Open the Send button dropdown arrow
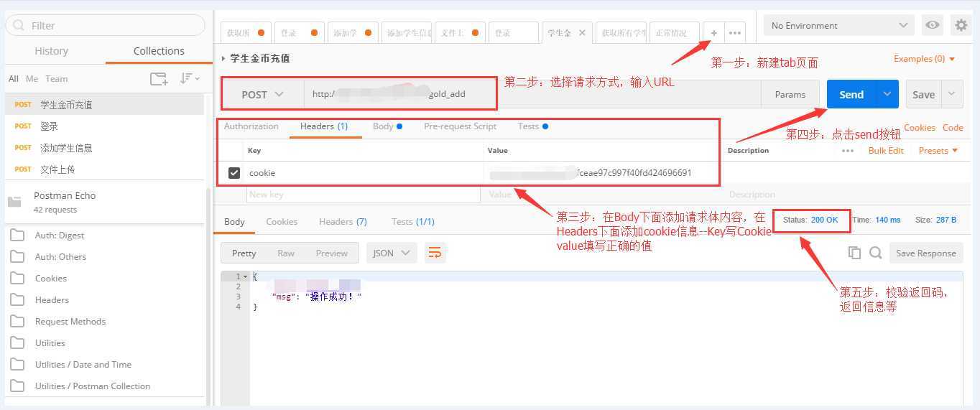980x410 pixels. pyautogui.click(x=887, y=94)
